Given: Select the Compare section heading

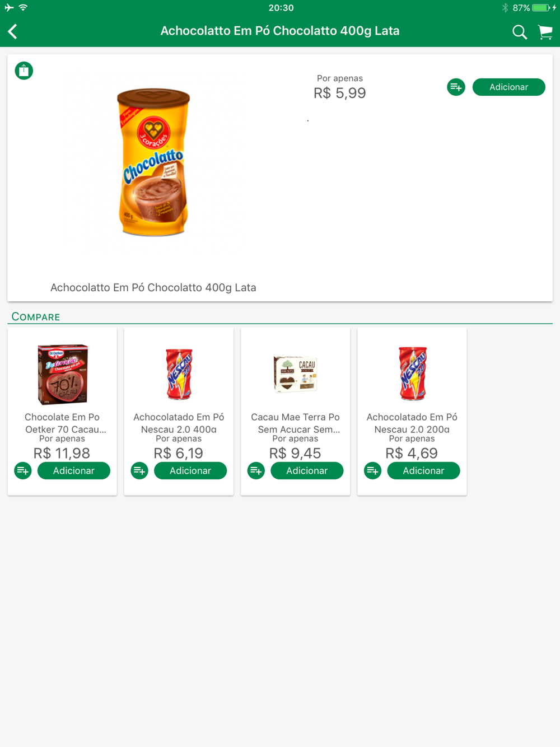Looking at the screenshot, I should click(36, 317).
